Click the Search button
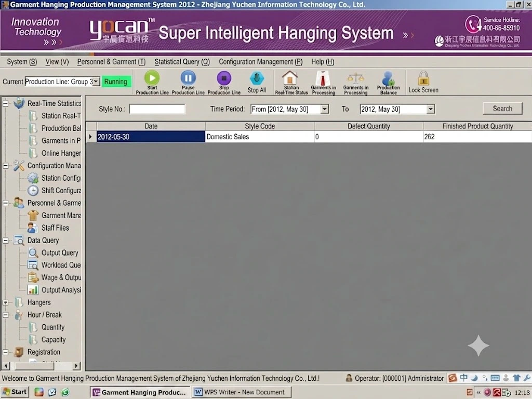 click(502, 109)
